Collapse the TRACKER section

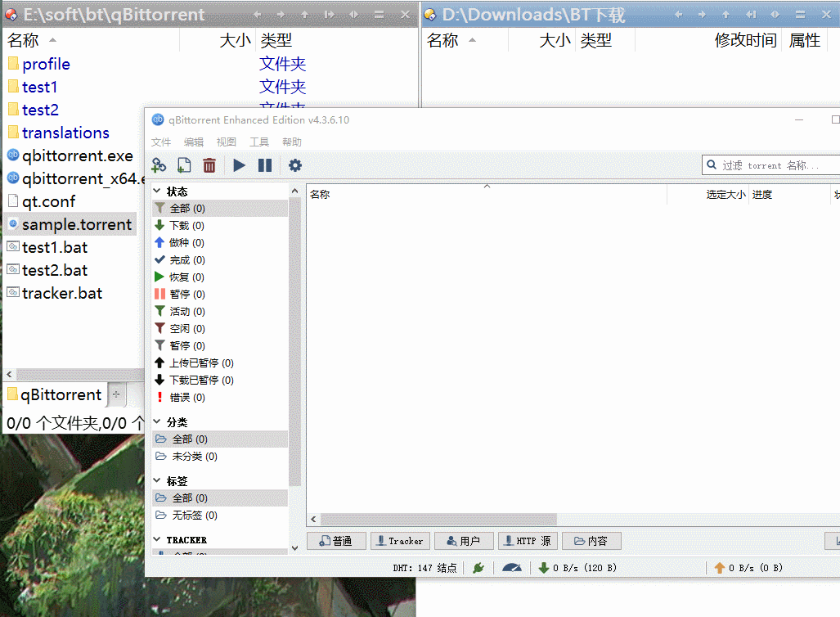point(157,539)
